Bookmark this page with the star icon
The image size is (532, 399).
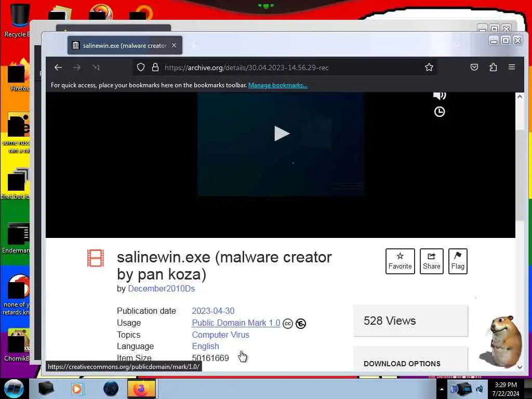tap(429, 67)
